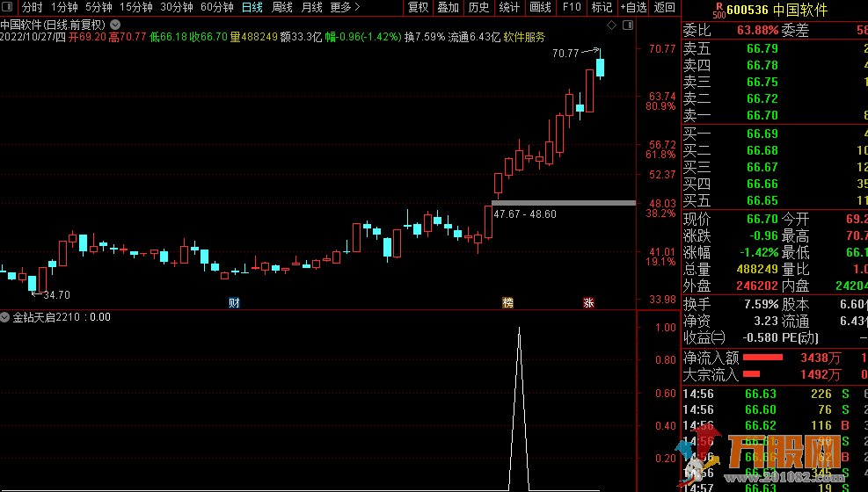Click the 标记 mark button

[x=602, y=7]
